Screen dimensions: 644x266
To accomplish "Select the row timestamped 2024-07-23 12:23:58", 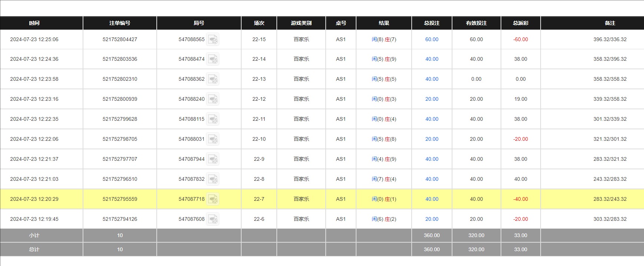I will pos(34,79).
